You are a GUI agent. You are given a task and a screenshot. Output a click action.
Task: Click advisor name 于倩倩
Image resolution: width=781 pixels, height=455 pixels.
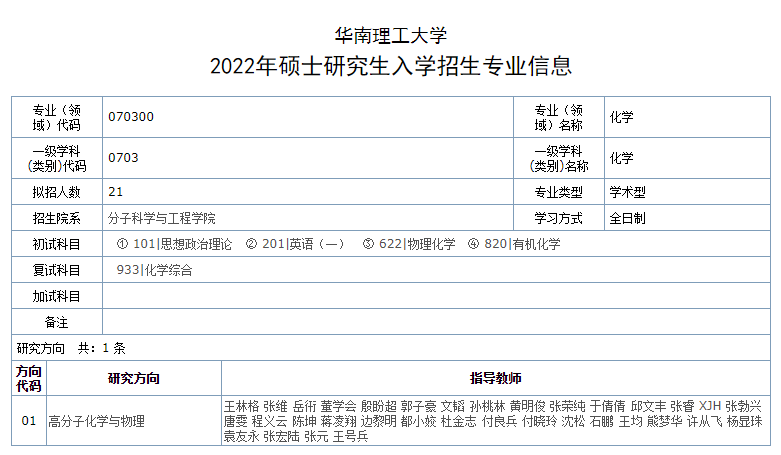[608, 406]
